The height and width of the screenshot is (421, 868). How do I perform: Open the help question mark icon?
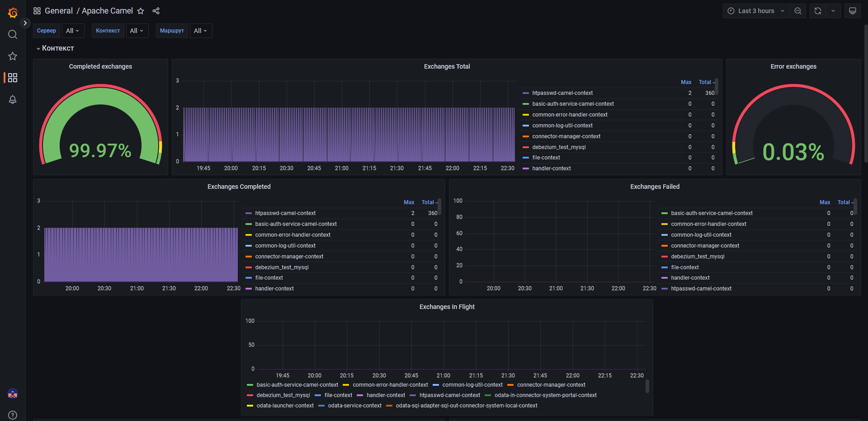click(13, 415)
